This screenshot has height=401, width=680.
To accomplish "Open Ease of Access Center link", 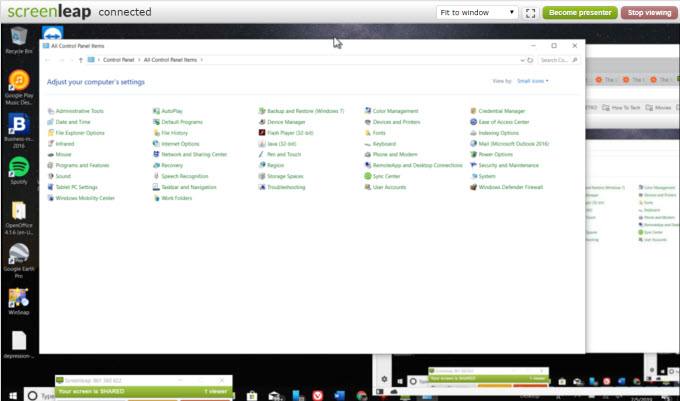I will tap(504, 122).
